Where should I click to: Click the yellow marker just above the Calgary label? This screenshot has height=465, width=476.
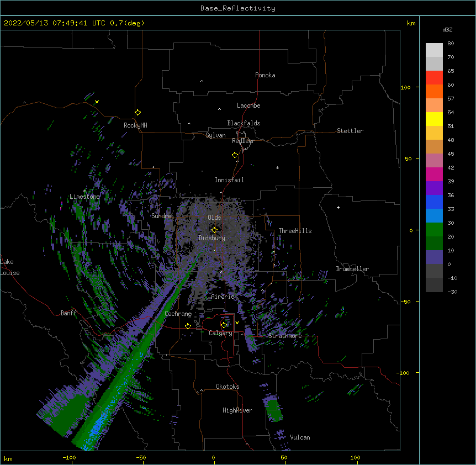point(224,325)
